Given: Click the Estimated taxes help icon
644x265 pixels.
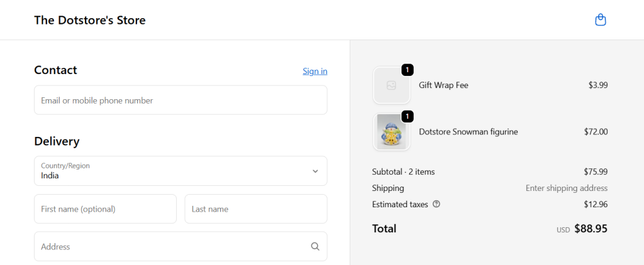Looking at the screenshot, I should [436, 204].
